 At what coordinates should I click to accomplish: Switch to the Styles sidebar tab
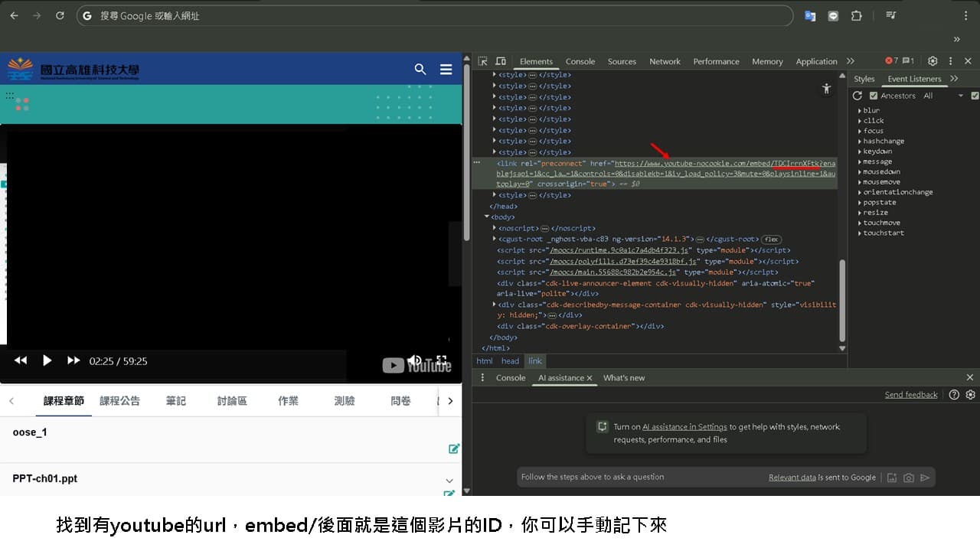pos(864,79)
